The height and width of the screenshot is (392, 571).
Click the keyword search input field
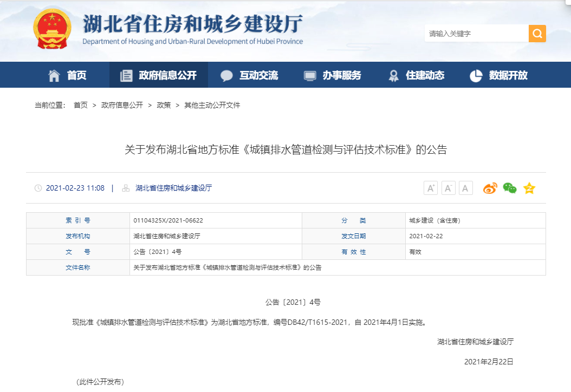click(x=476, y=34)
